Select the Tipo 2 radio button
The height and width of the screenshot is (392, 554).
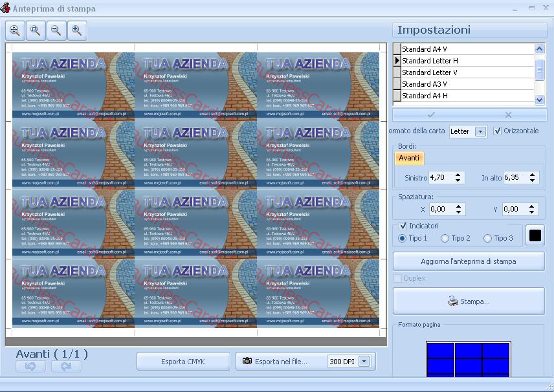(x=445, y=239)
